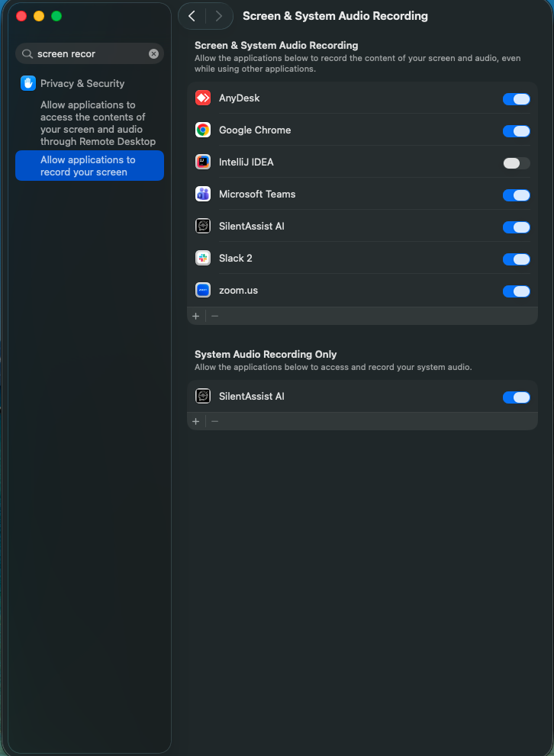Click the Google Chrome row label

pos(255,130)
